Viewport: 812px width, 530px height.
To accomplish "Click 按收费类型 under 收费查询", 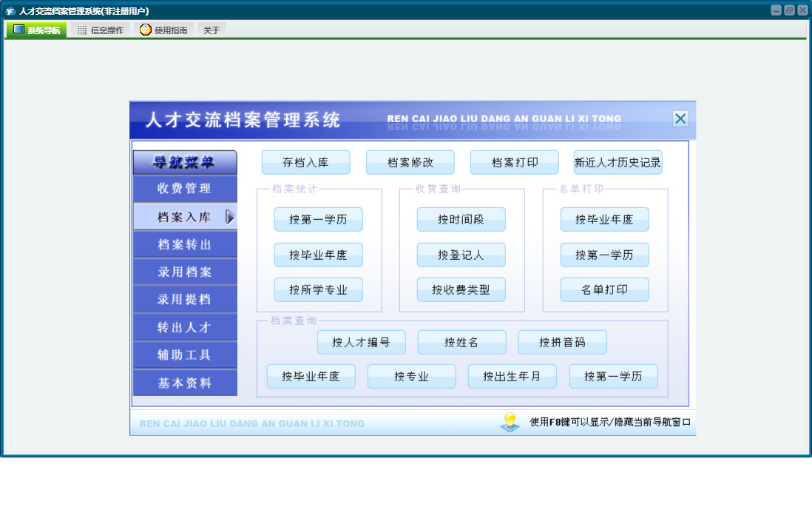I will 461,289.
